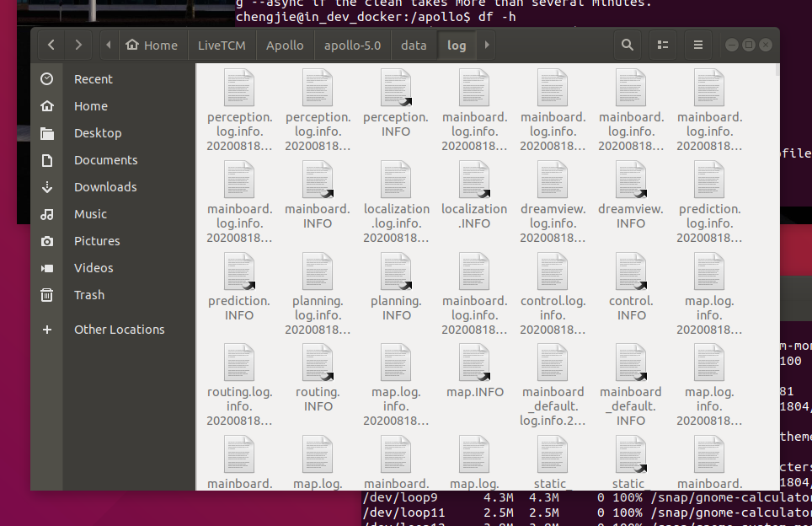Open the Home breadcrumb with the house icon

pos(152,45)
